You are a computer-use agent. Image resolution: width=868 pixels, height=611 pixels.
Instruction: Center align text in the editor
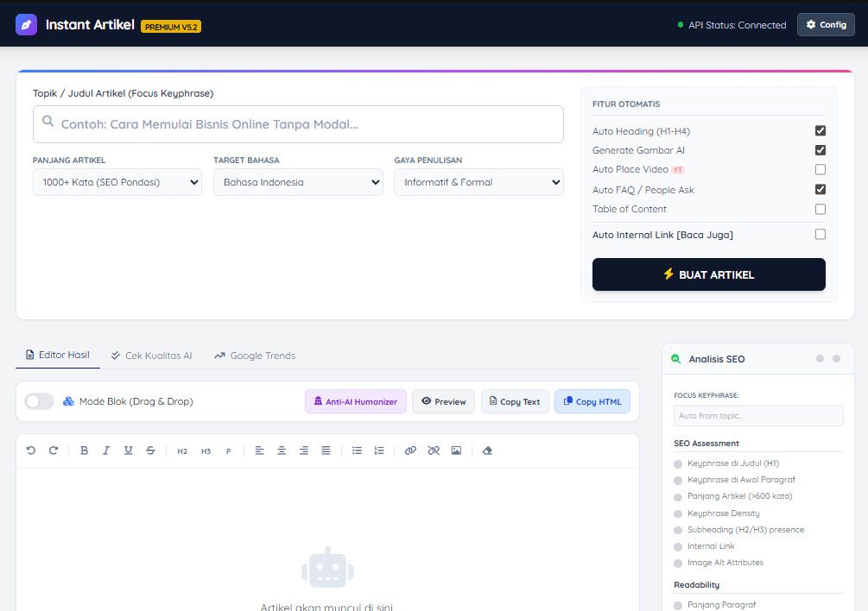click(282, 450)
